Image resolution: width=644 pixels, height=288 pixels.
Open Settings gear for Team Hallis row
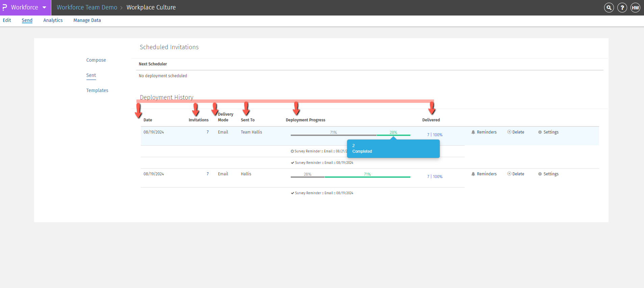coord(548,132)
